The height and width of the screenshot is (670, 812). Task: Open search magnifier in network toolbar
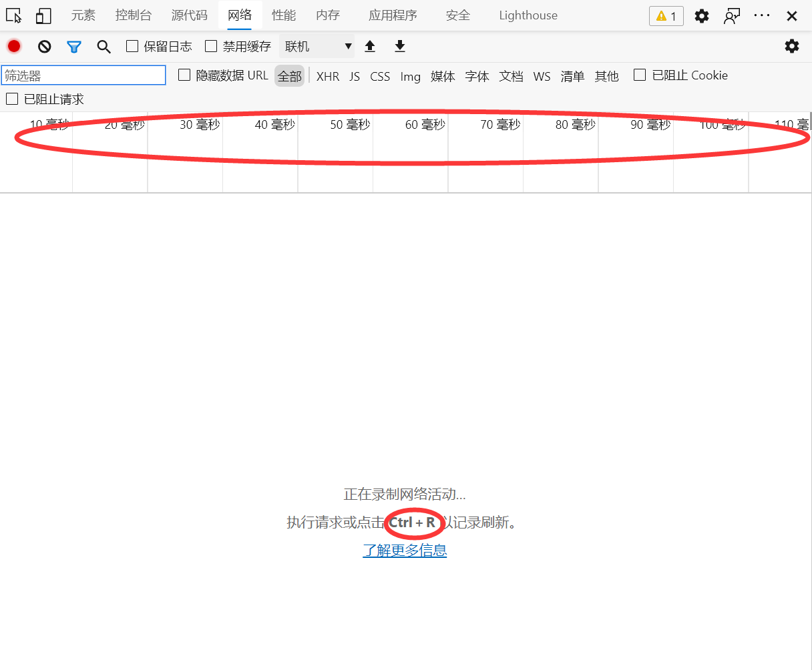pyautogui.click(x=104, y=46)
